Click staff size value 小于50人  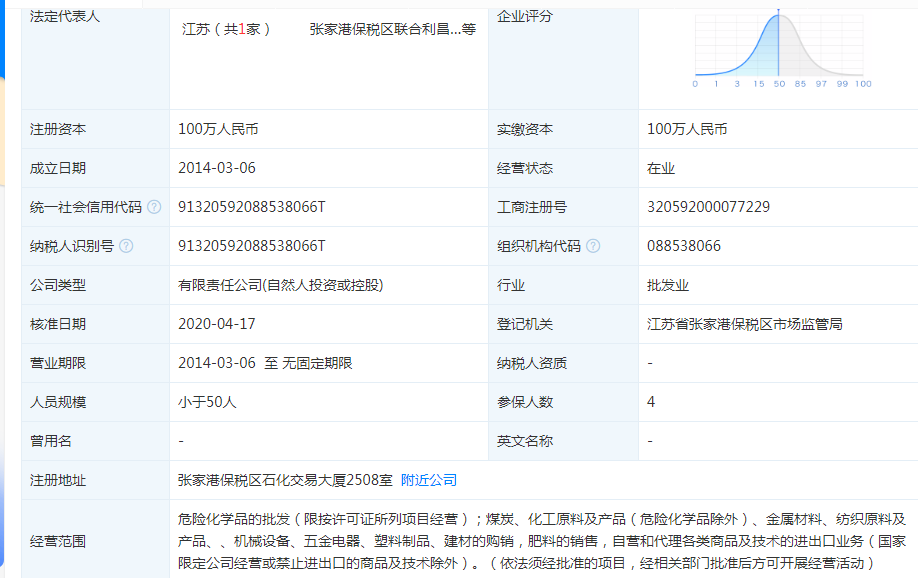207,402
